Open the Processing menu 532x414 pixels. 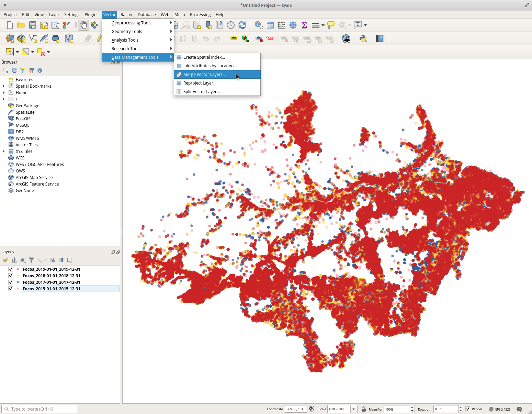(200, 15)
